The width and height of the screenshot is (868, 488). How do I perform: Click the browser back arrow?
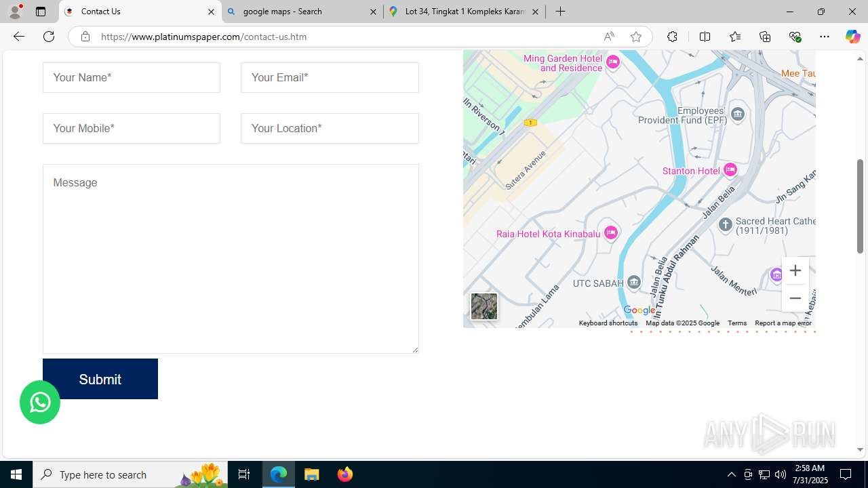[x=19, y=37]
